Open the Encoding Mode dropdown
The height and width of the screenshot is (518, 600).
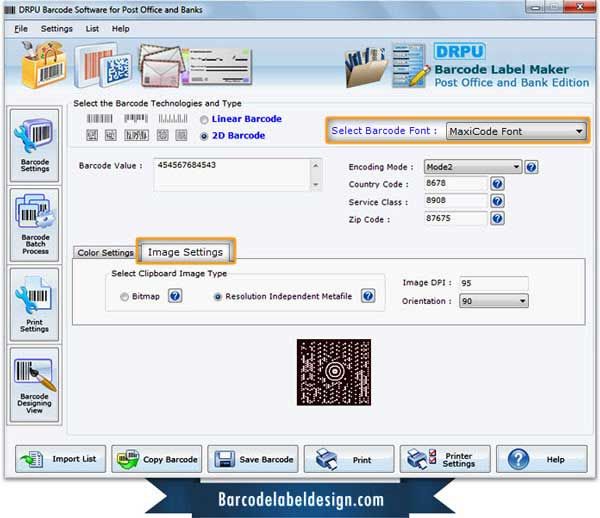click(x=473, y=167)
